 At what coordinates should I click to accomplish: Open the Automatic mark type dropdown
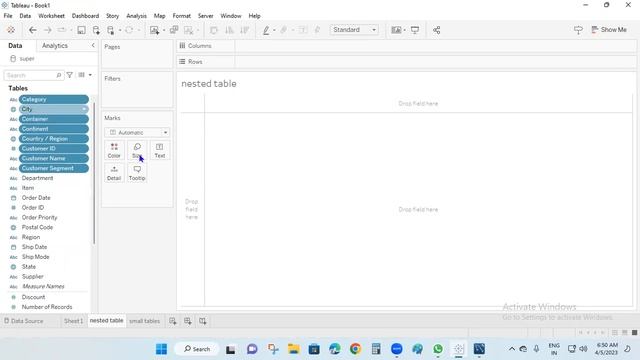click(137, 132)
